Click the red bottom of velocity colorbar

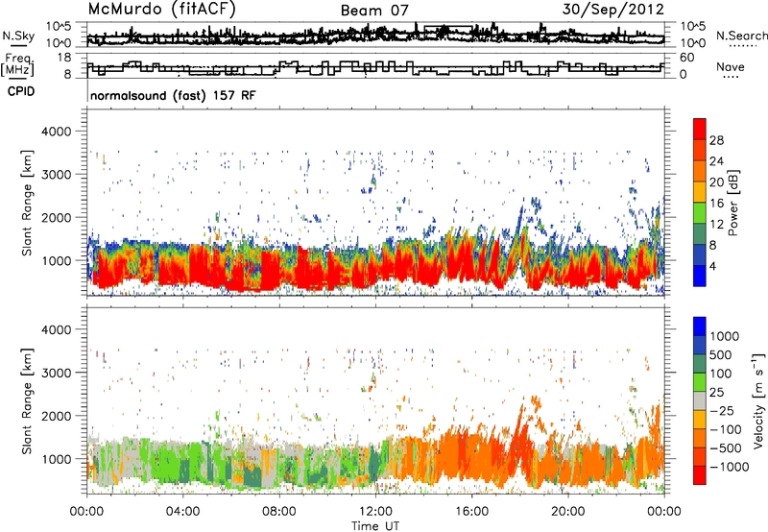(700, 475)
